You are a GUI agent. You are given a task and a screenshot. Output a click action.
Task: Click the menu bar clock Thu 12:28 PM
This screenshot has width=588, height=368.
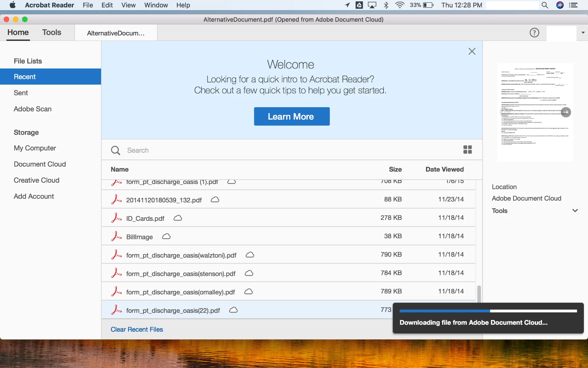(x=462, y=5)
